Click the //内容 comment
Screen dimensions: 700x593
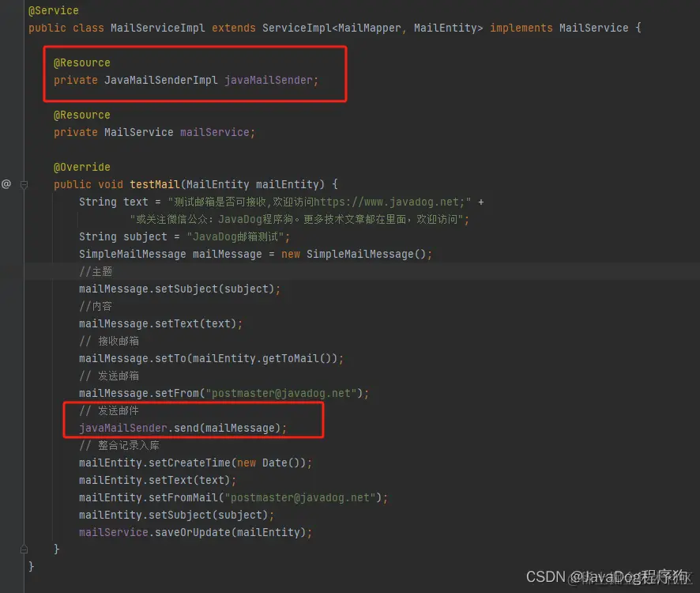96,307
